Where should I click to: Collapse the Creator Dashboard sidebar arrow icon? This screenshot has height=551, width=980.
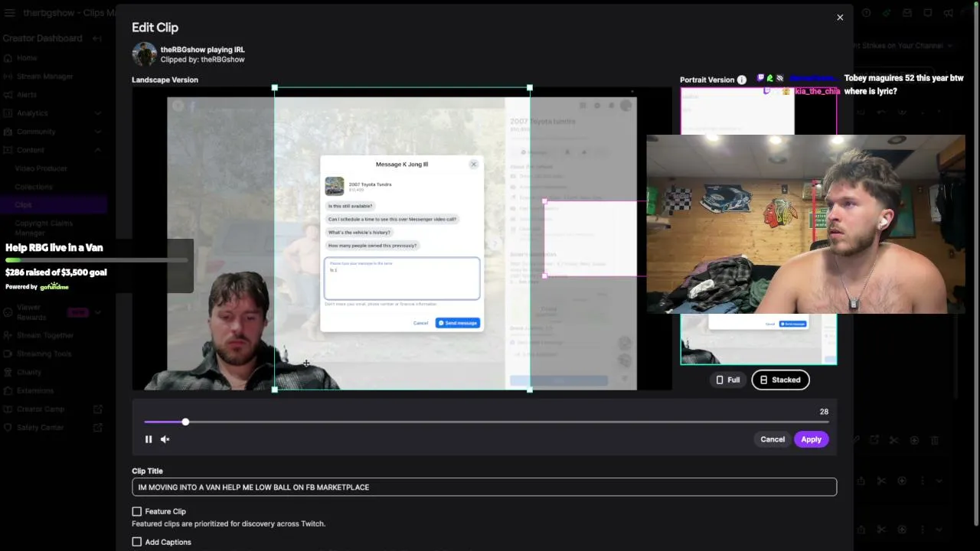point(97,38)
